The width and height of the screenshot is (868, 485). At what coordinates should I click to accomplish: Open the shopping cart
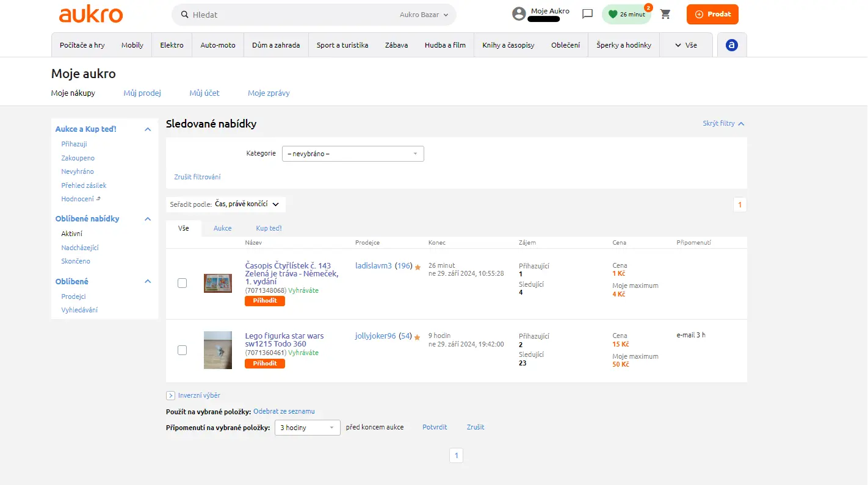point(665,14)
